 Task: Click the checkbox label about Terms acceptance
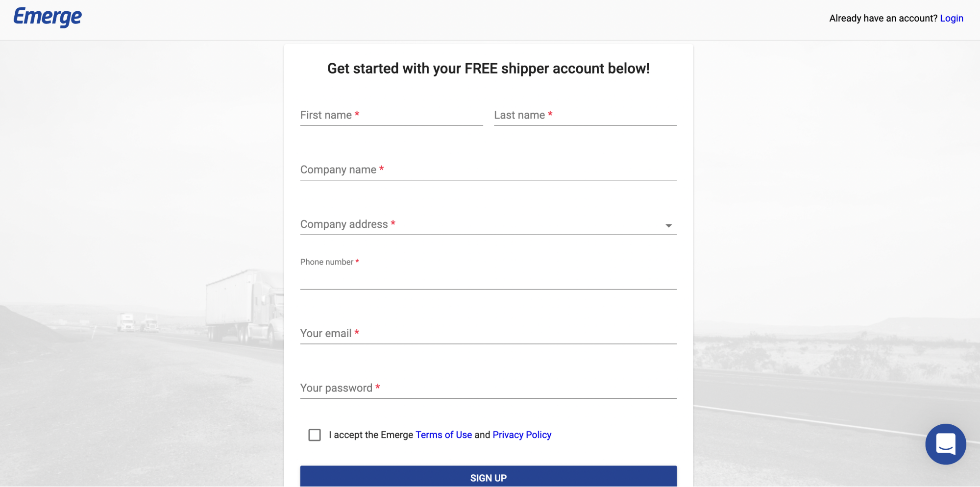(440, 435)
